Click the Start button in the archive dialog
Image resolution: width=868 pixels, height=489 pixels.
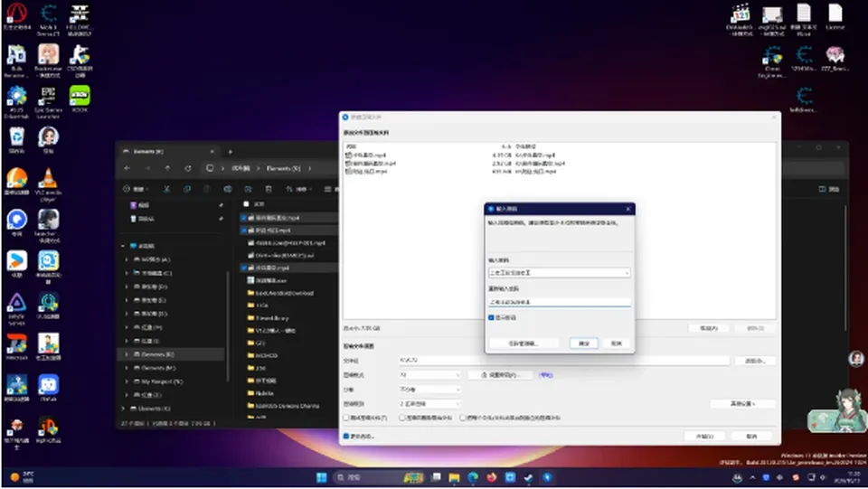[704, 437]
